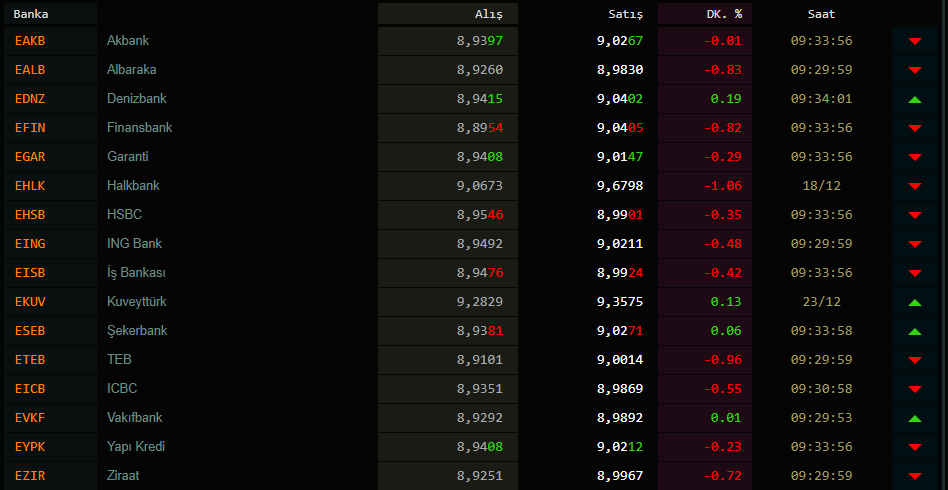Image resolution: width=948 pixels, height=490 pixels.
Task: Click Halkbank's red down arrow indicator
Action: click(914, 186)
